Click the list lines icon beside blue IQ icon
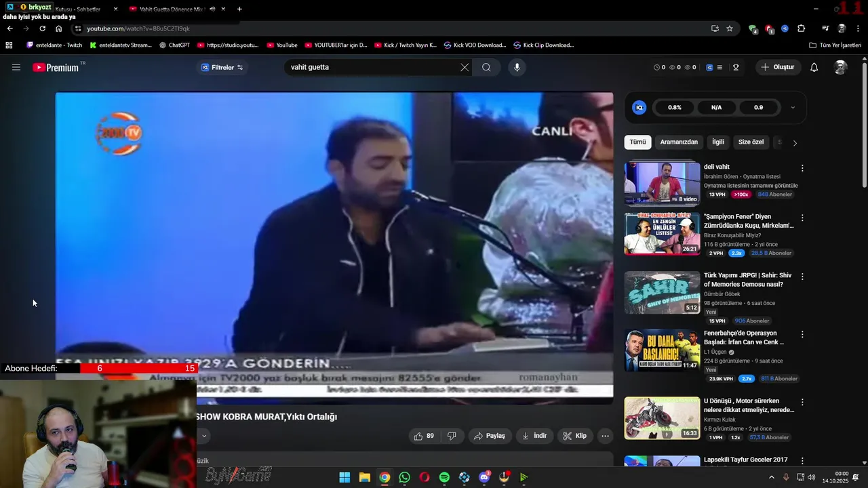Image resolution: width=868 pixels, height=488 pixels. pyautogui.click(x=719, y=67)
